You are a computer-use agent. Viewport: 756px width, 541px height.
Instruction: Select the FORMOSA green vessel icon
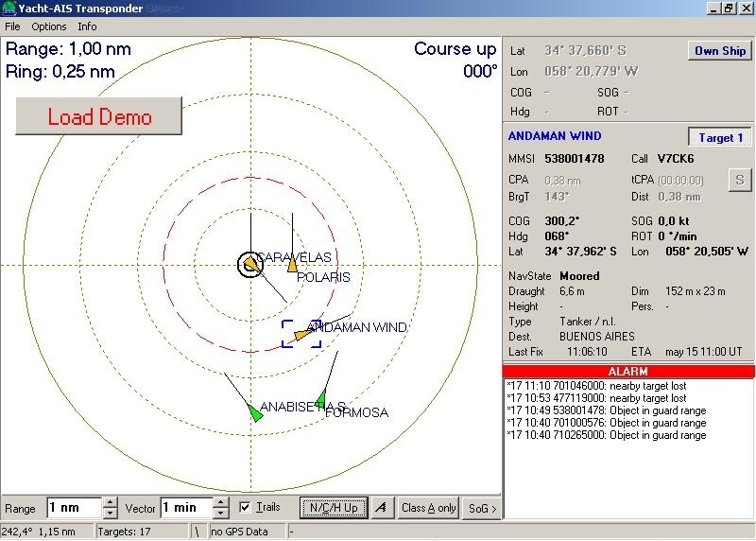321,399
